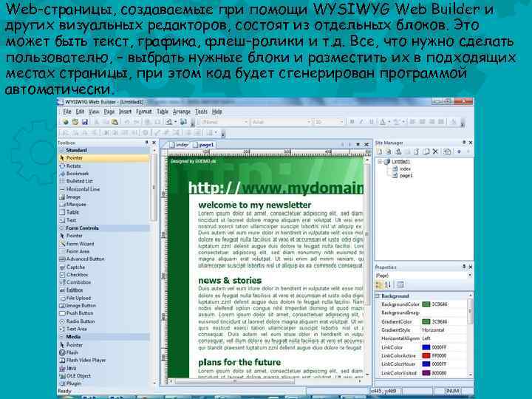Switch to the page1 tab

pos(203,145)
